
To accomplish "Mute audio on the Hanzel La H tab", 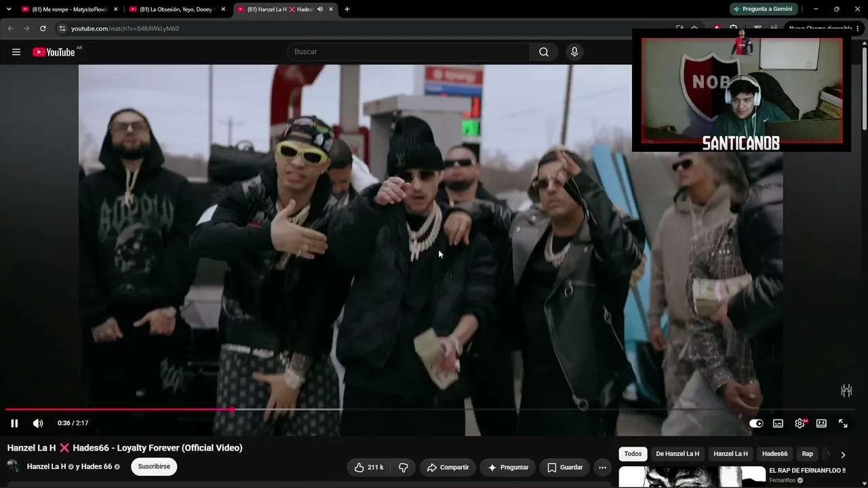I will click(x=320, y=9).
